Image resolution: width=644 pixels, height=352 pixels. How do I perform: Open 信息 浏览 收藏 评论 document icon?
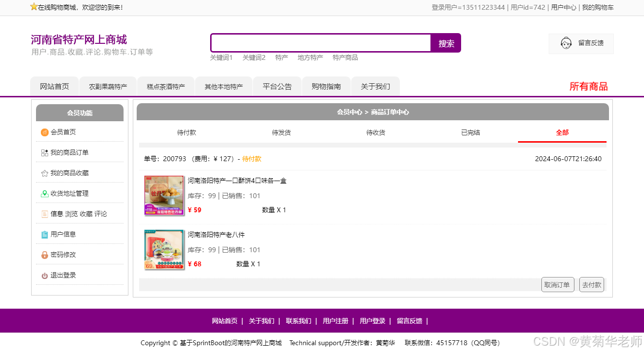pos(44,214)
